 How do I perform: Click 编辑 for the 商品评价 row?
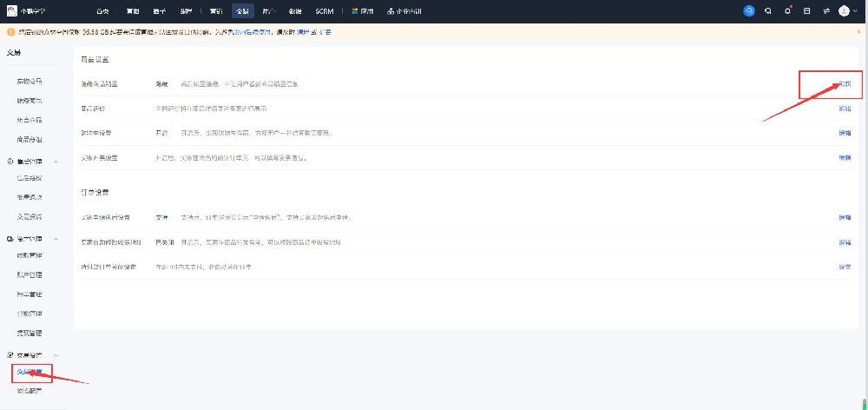click(x=845, y=109)
